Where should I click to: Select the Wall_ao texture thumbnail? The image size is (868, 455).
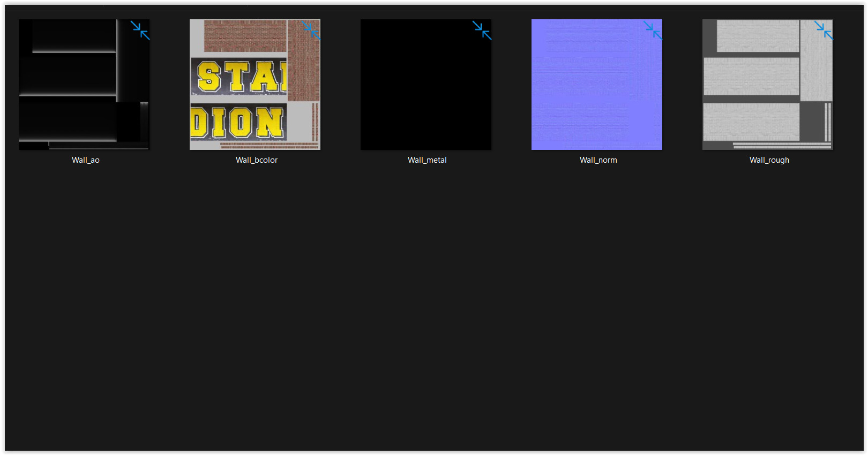84,85
